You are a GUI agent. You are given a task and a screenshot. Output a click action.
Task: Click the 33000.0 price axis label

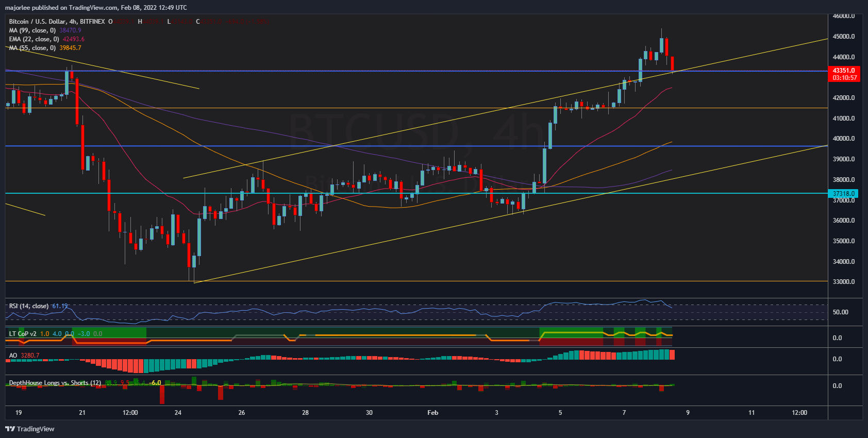844,282
